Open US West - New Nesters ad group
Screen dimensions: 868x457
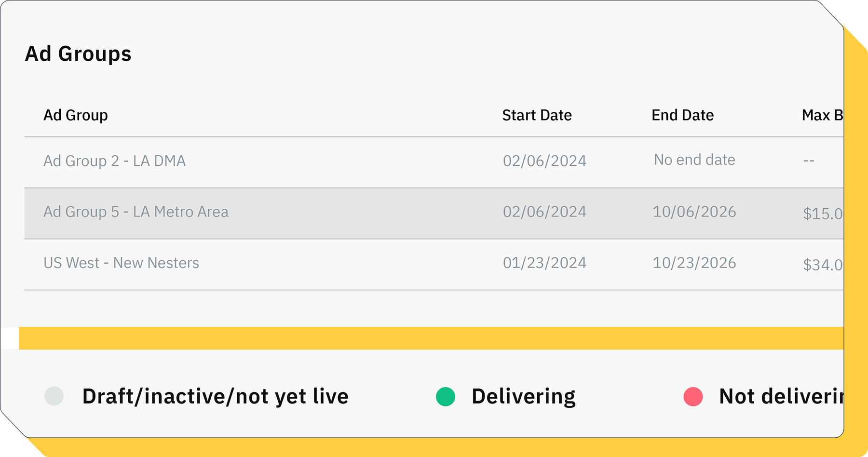[121, 263]
